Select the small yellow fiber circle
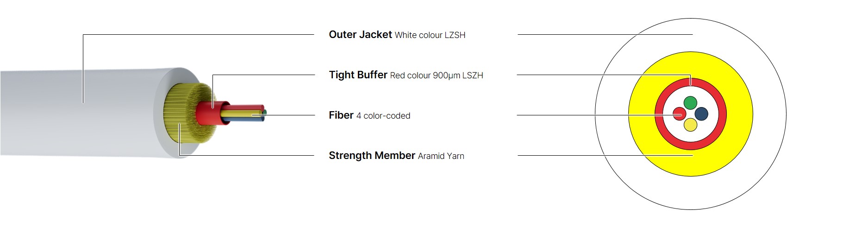This screenshot has height=228, width=868. [x=690, y=125]
